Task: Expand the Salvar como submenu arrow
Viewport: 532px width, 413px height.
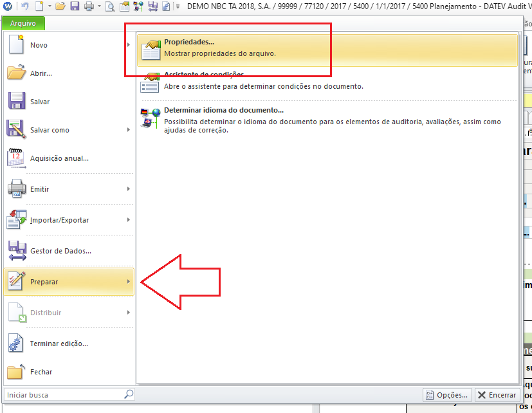Action: (129, 130)
